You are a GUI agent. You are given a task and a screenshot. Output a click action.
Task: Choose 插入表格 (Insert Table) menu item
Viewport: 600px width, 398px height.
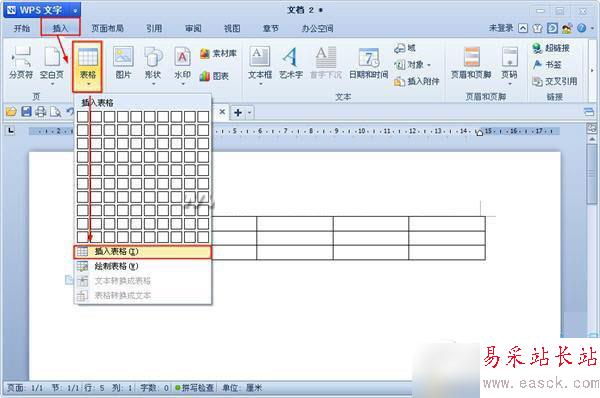[x=142, y=251]
